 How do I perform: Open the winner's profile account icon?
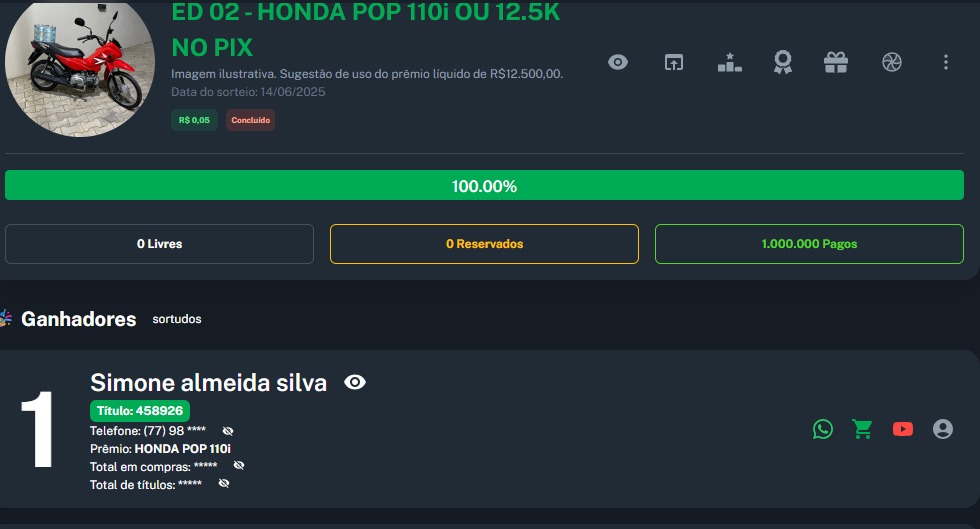[943, 429]
